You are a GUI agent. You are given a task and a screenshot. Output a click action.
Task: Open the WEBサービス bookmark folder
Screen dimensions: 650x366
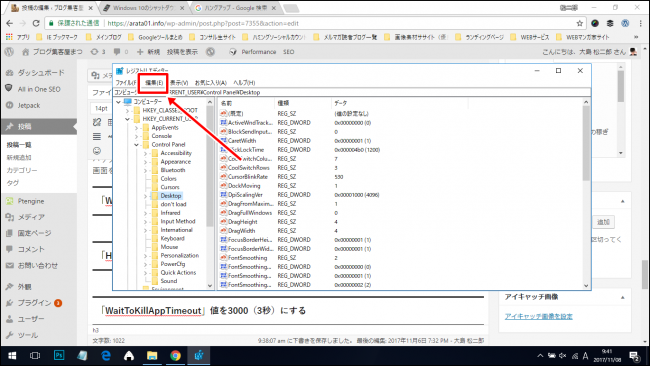pyautogui.click(x=530, y=37)
